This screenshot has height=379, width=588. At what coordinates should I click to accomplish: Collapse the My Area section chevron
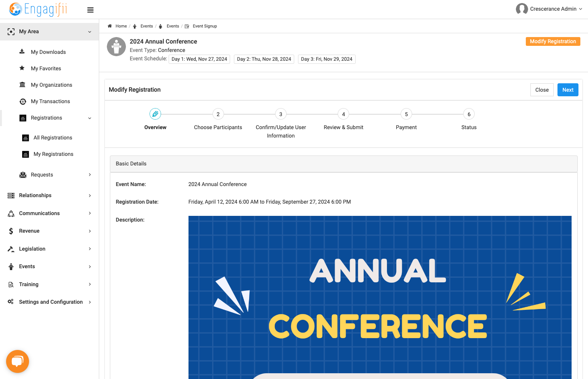(x=90, y=32)
